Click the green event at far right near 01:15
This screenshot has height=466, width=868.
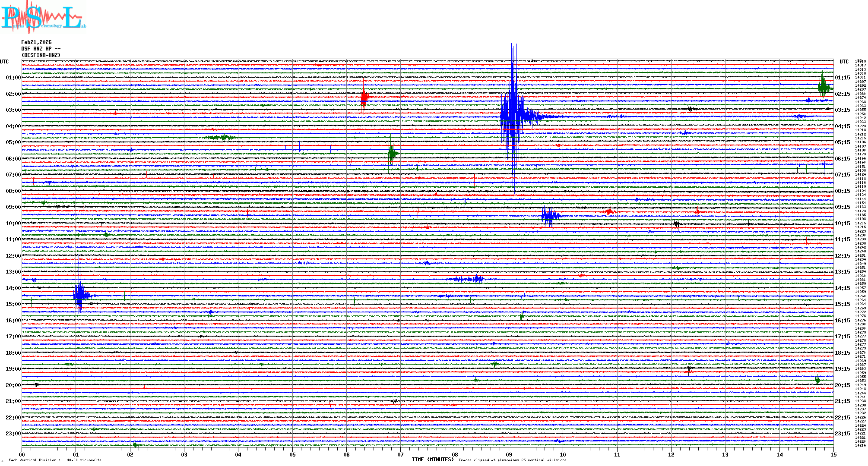(823, 86)
